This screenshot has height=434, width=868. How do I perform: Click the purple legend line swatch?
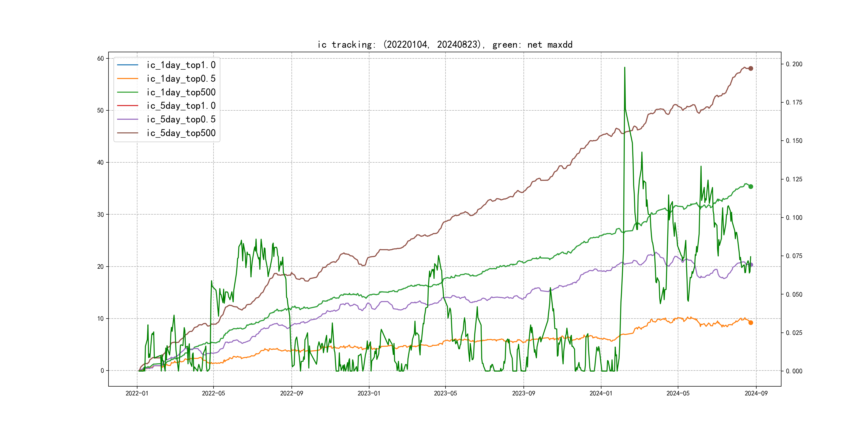click(127, 119)
